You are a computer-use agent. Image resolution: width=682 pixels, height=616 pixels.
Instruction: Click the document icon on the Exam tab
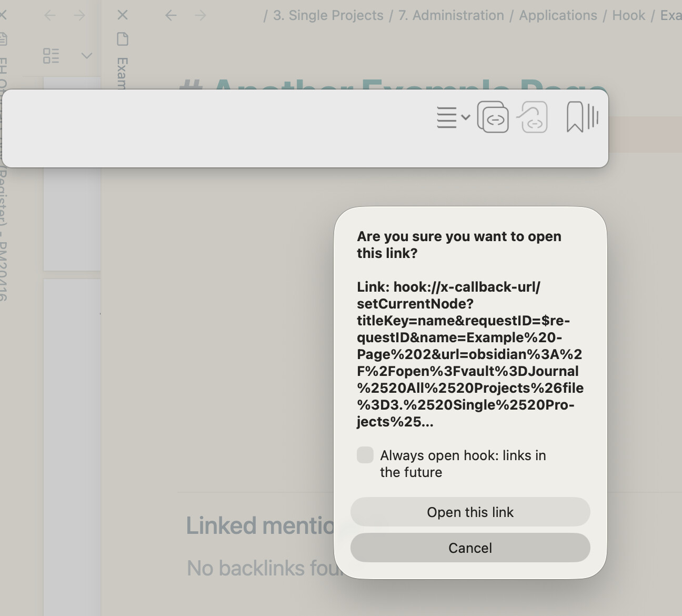[x=123, y=39]
